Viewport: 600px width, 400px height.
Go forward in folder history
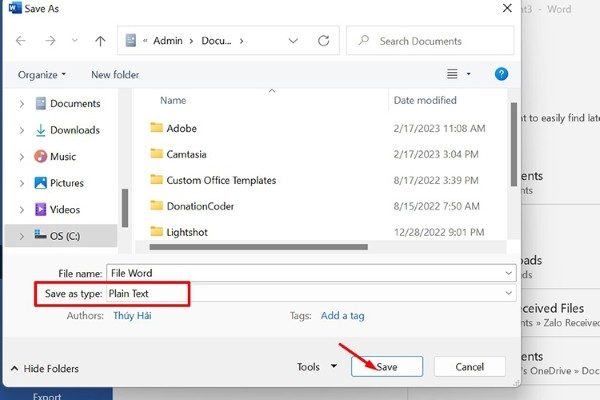pyautogui.click(x=50, y=41)
